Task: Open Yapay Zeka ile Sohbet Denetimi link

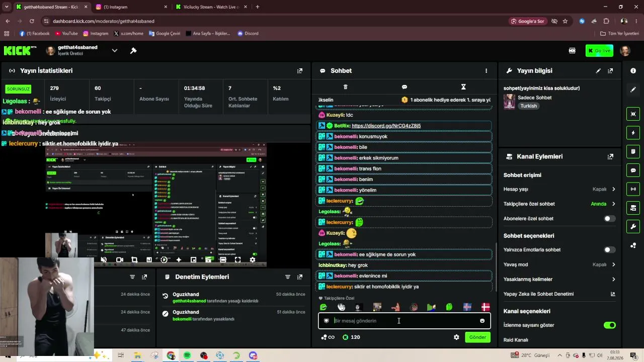Action: pyautogui.click(x=613, y=294)
